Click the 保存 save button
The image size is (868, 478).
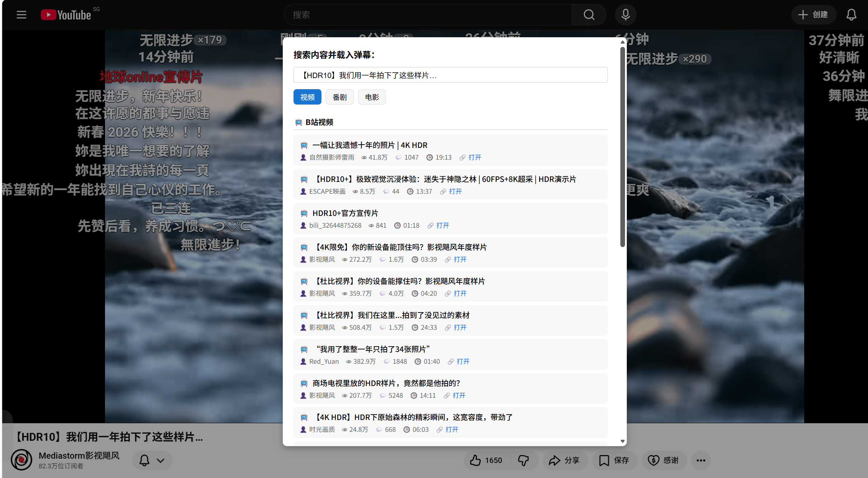615,460
